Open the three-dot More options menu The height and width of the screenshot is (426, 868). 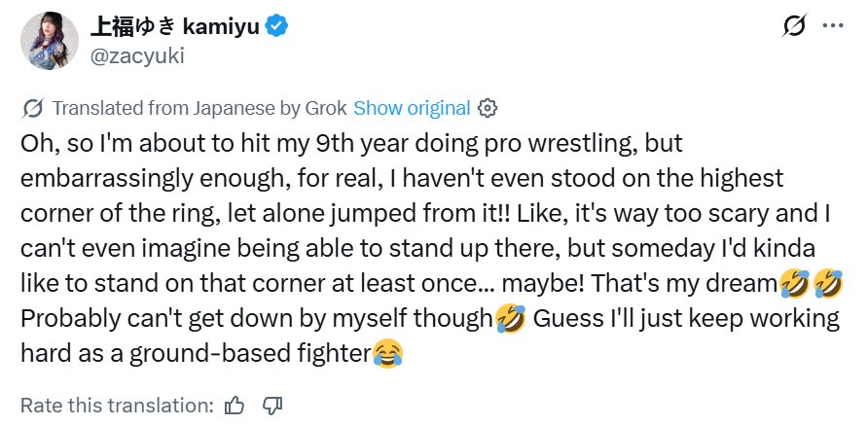[x=833, y=27]
